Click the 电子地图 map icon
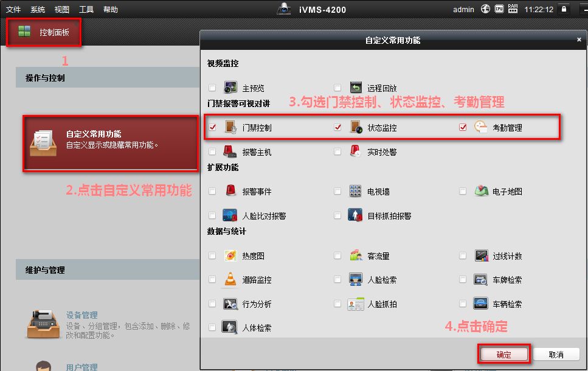Screen dimensions: 588x371 point(482,191)
